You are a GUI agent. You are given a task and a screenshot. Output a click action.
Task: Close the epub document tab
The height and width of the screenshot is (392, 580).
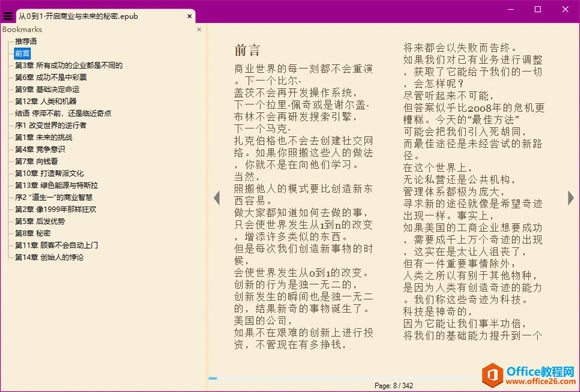[189, 16]
